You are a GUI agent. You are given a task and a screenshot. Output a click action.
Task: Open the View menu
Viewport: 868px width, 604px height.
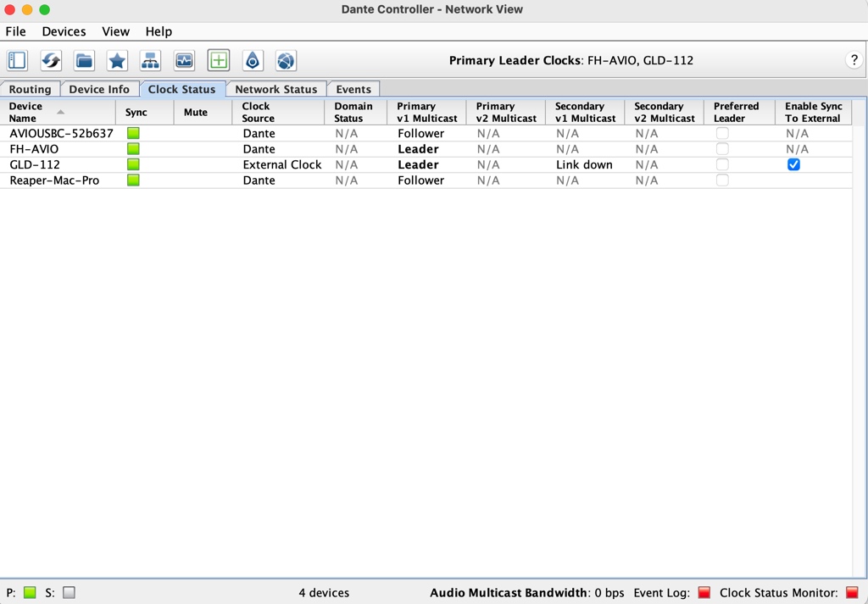(x=115, y=31)
